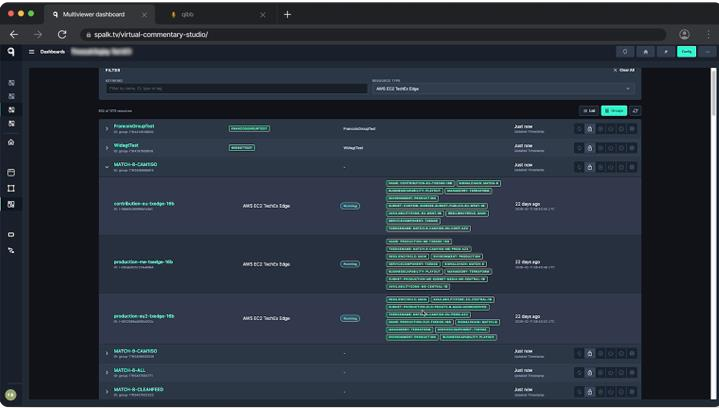Image resolution: width=719 pixels, height=408 pixels.
Task: Click AWS EC2 TechEx Edge in contribution-eu row
Action: click(266, 206)
